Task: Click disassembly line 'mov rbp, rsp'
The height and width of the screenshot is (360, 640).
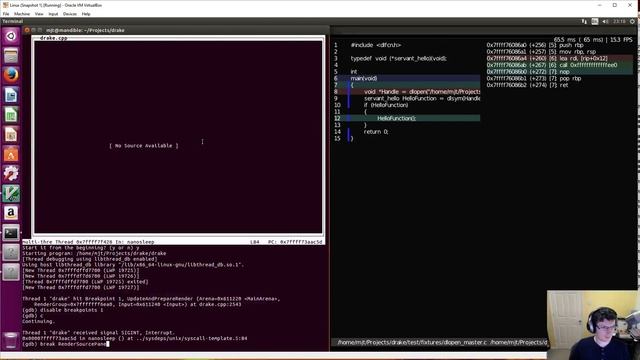Action: pos(541,52)
